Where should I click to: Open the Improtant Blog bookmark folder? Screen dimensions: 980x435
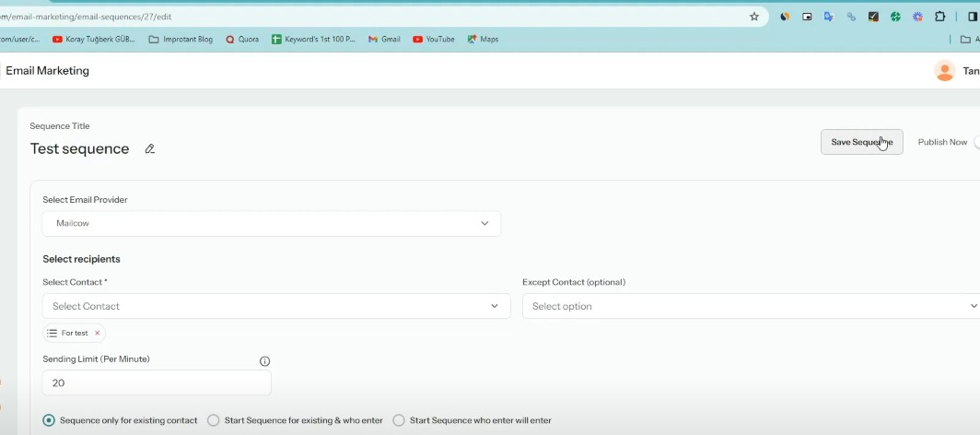point(181,40)
